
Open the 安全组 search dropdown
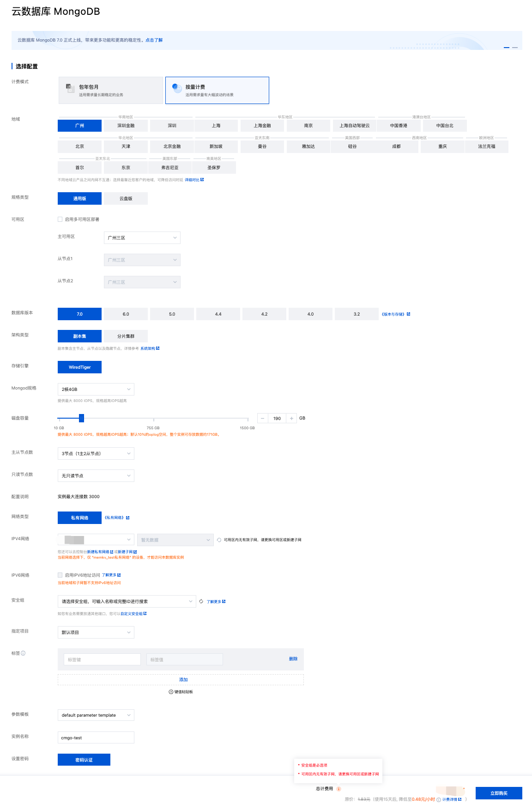(127, 602)
